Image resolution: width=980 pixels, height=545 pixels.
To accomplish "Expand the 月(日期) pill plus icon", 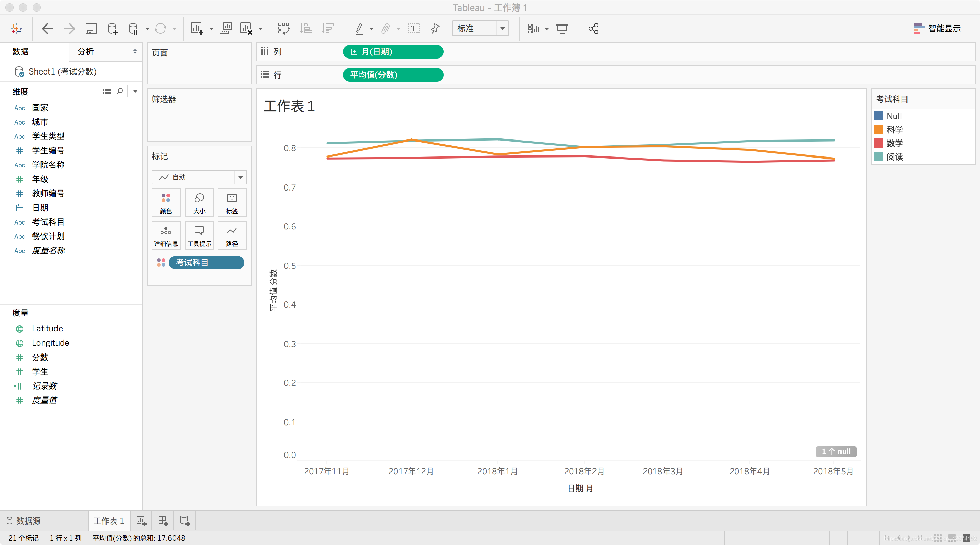I will [354, 52].
